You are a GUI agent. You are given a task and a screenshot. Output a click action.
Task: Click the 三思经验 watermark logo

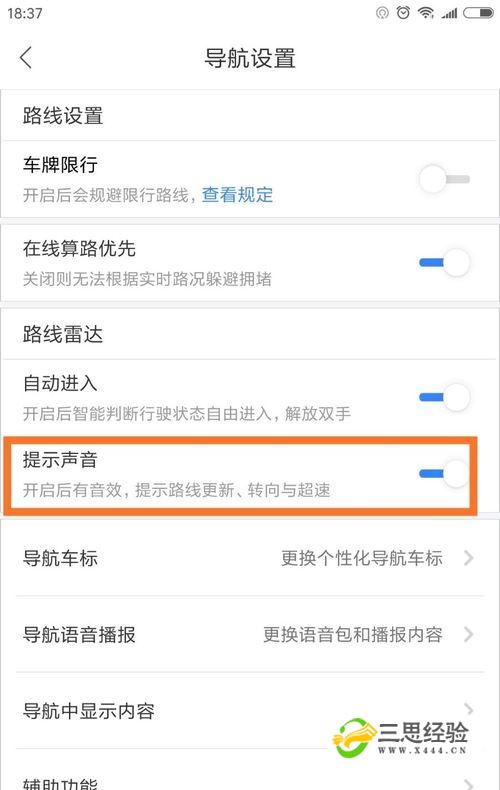401,738
